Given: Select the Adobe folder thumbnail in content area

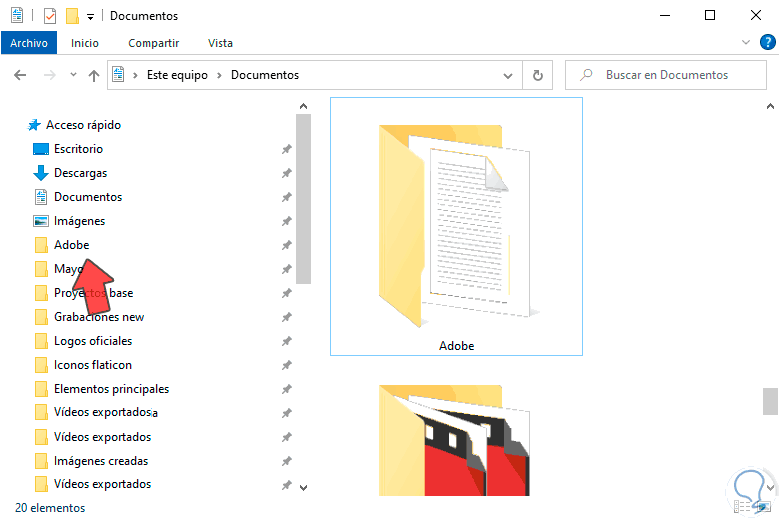Looking at the screenshot, I should tap(456, 226).
